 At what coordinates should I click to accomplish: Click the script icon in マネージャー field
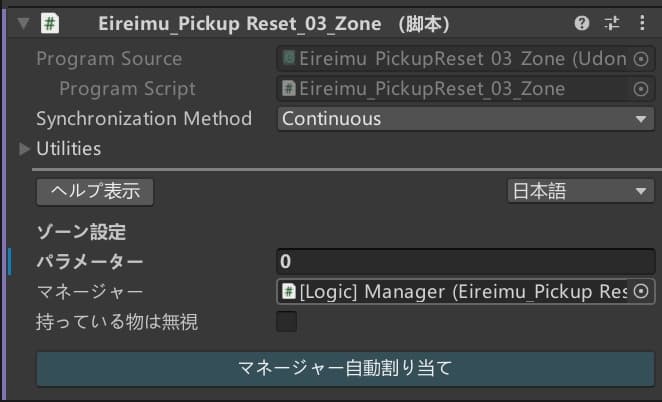[x=289, y=291]
